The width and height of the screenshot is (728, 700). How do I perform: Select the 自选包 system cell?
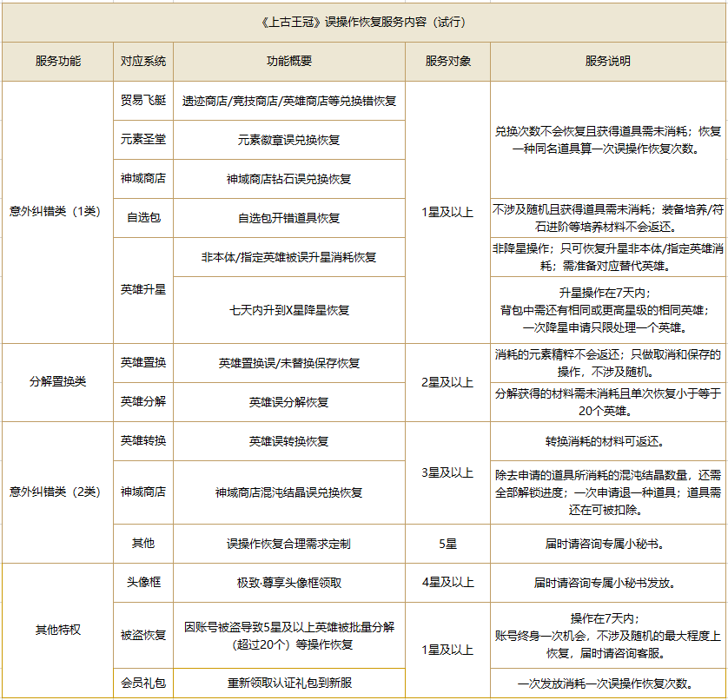pyautogui.click(x=143, y=218)
